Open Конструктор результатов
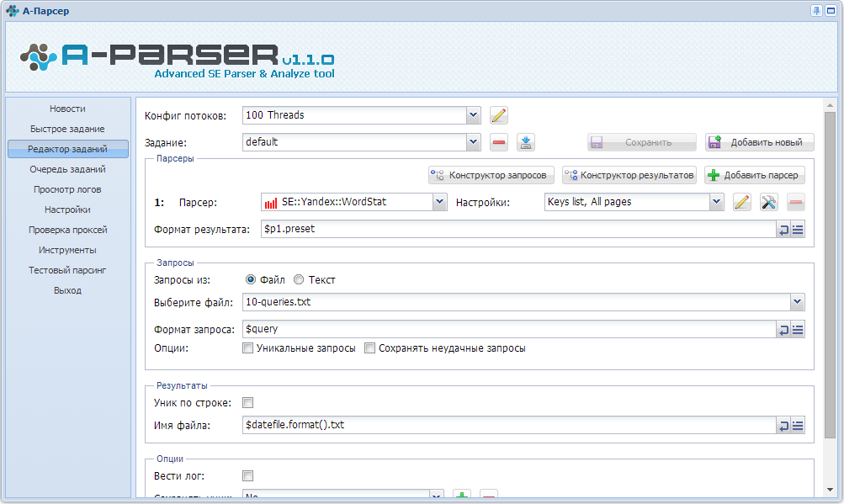The image size is (844, 504). 629,175
